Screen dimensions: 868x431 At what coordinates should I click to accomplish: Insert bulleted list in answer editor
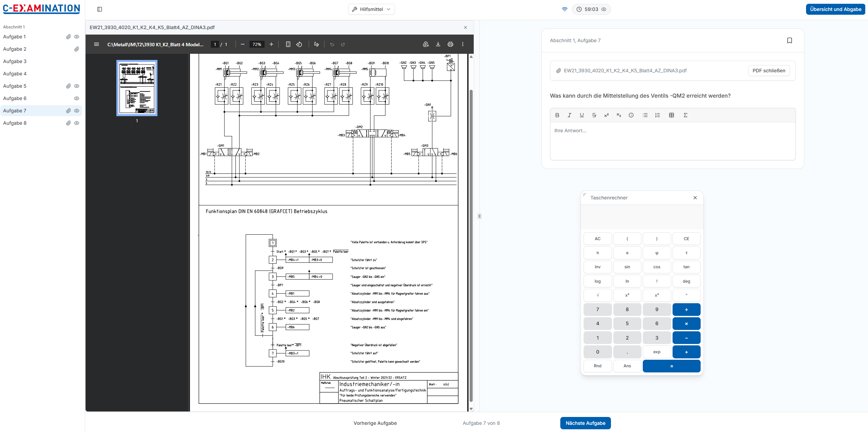[x=645, y=115]
